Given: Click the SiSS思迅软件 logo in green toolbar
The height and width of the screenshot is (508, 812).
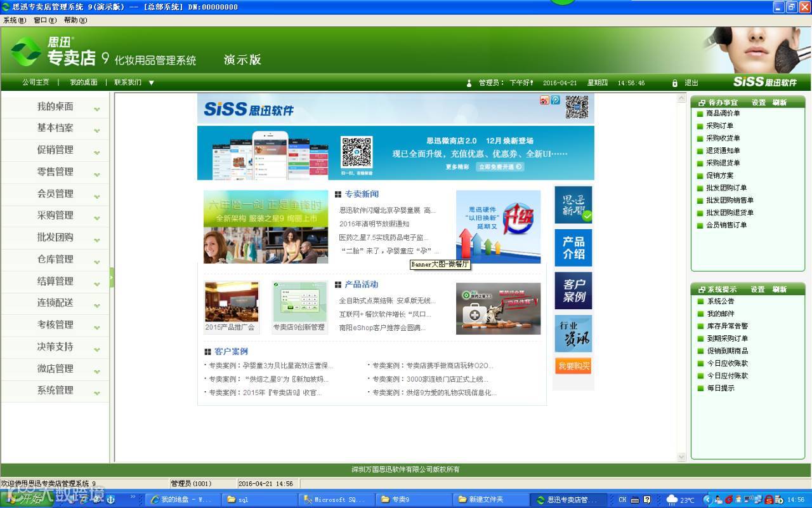Looking at the screenshot, I should tap(764, 82).
